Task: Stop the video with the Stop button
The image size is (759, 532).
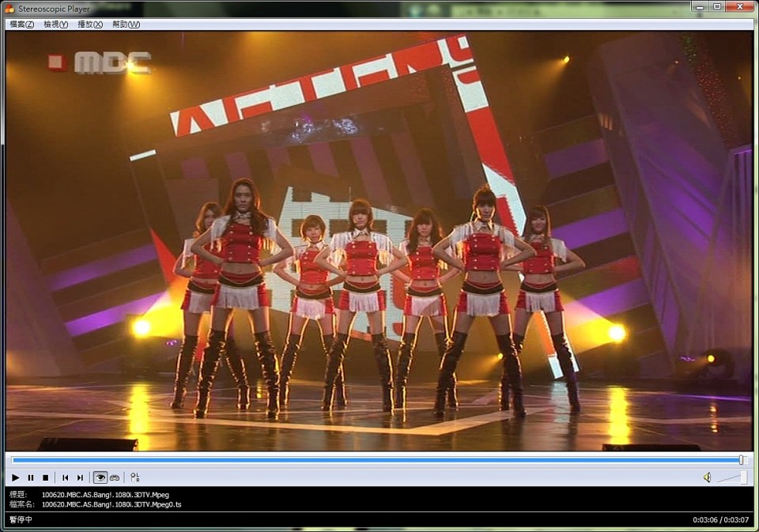Action: pos(46,477)
